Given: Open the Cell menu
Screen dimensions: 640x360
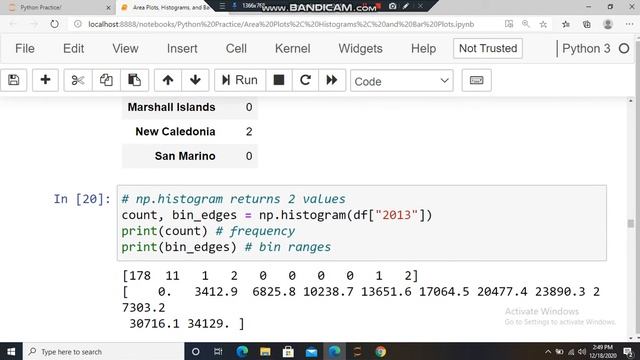Looking at the screenshot, I should pos(236,49).
